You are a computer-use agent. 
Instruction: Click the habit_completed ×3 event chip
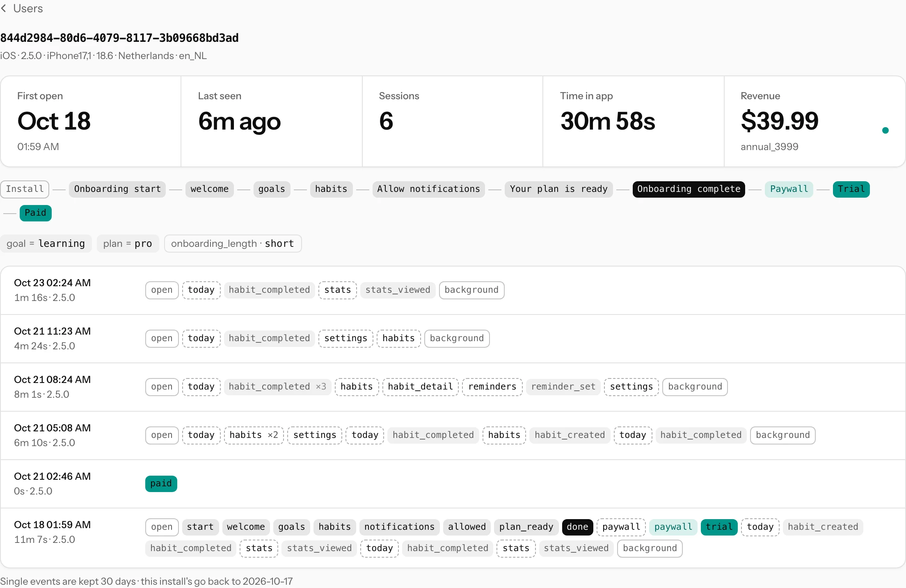pos(277,387)
